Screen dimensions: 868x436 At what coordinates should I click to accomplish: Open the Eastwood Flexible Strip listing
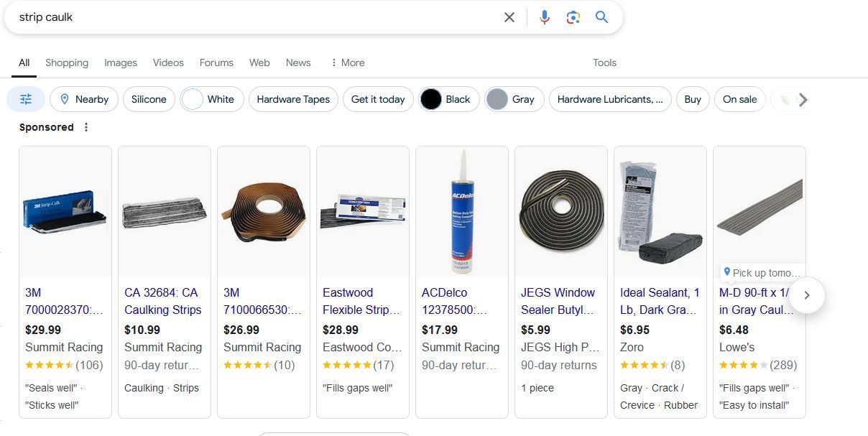pyautogui.click(x=361, y=302)
